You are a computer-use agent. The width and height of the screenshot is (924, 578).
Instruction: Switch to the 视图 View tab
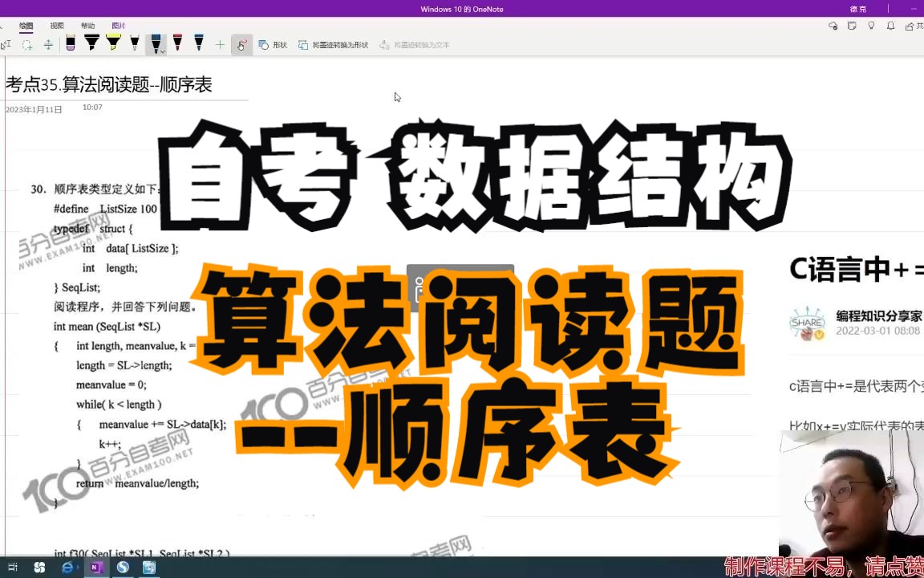click(56, 25)
